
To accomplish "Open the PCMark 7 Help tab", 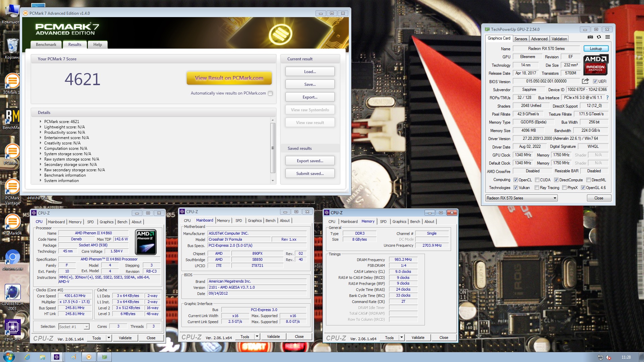I will [x=98, y=45].
